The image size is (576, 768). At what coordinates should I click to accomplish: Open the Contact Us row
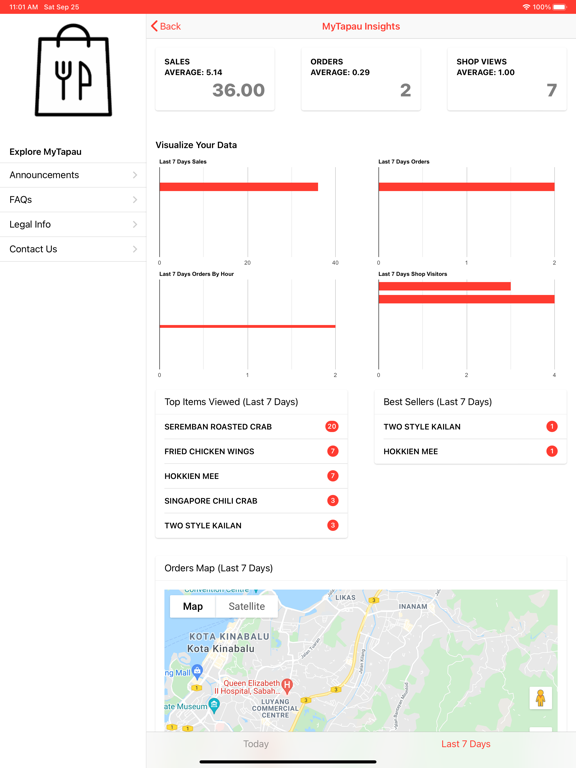click(73, 249)
